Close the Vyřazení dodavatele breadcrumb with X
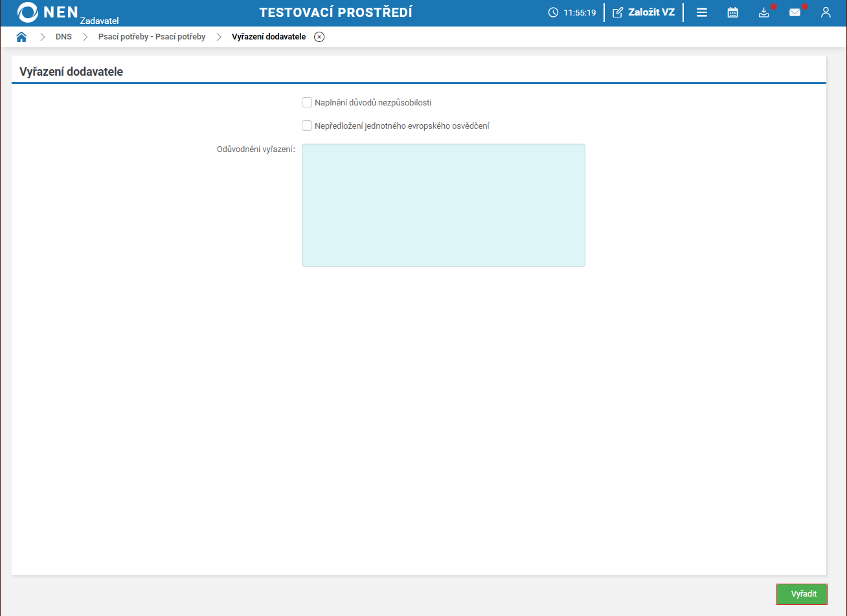This screenshot has width=847, height=616. pyautogui.click(x=319, y=37)
